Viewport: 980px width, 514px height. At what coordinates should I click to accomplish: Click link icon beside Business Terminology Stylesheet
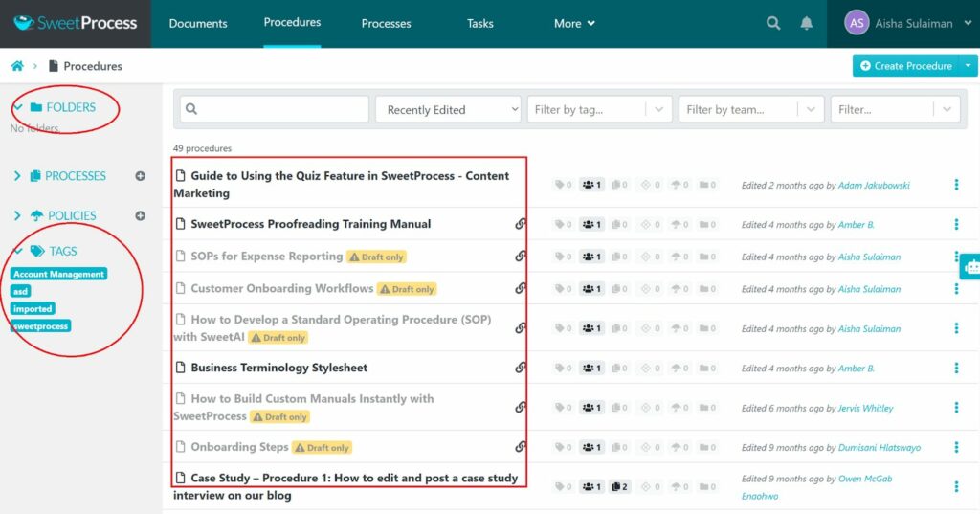coord(521,368)
